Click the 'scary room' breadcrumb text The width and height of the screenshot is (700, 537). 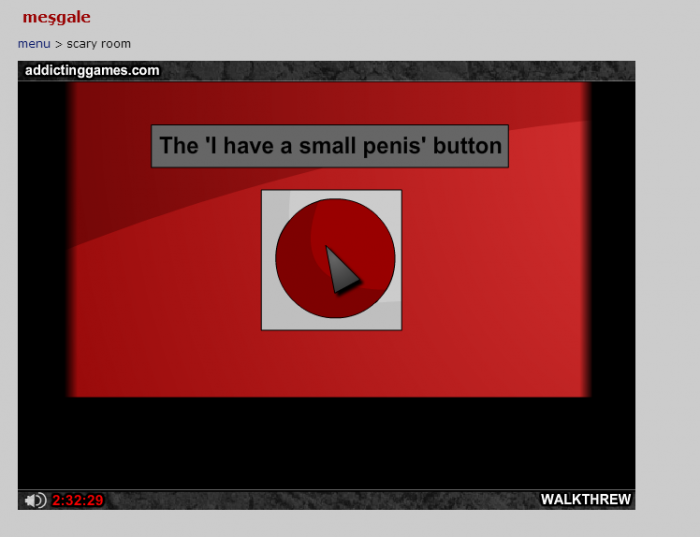tap(99, 44)
